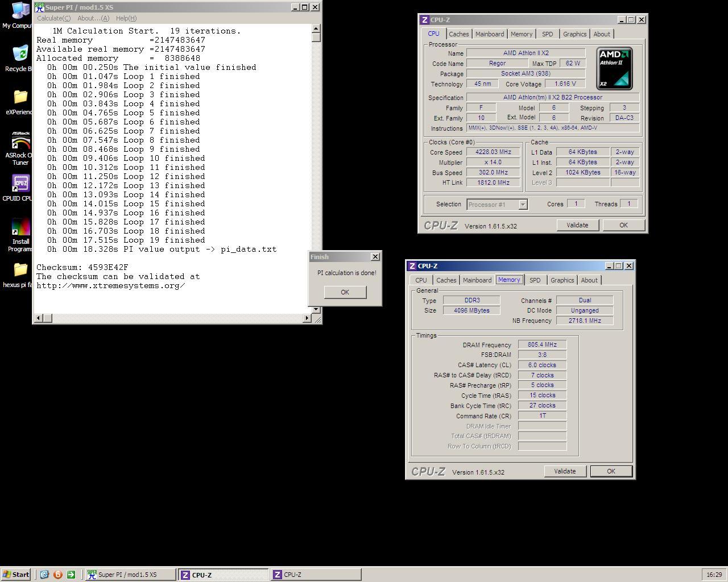Click the Multiplier x 14.0 field

point(493,163)
